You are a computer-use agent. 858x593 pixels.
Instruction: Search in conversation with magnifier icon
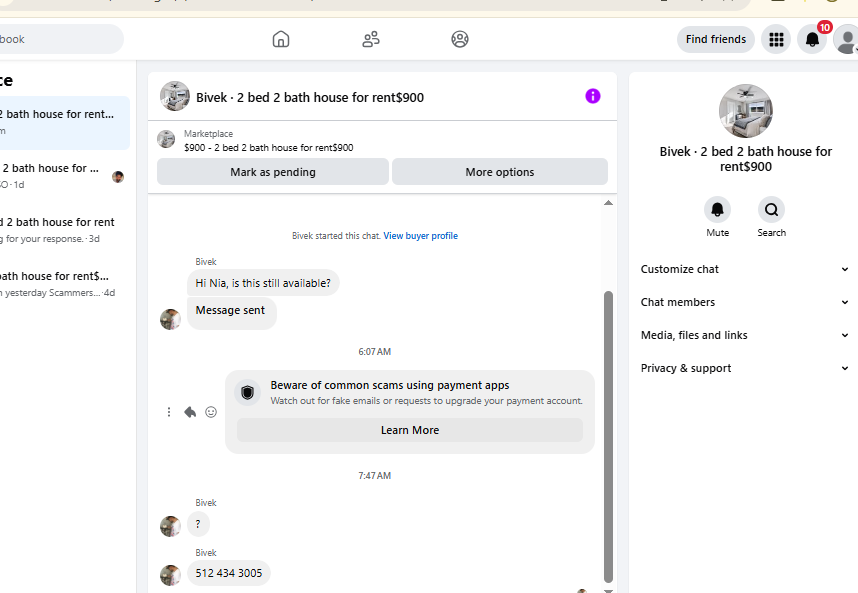pos(771,210)
